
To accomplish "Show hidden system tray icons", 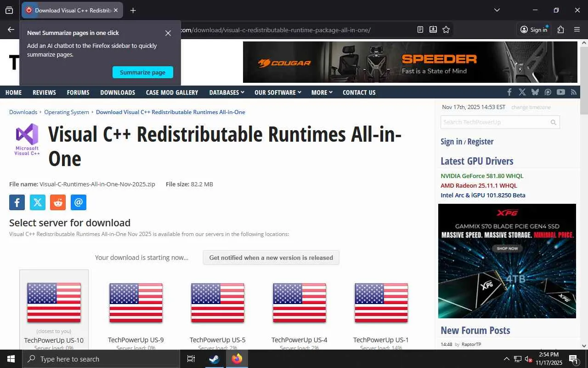I will tap(507, 359).
